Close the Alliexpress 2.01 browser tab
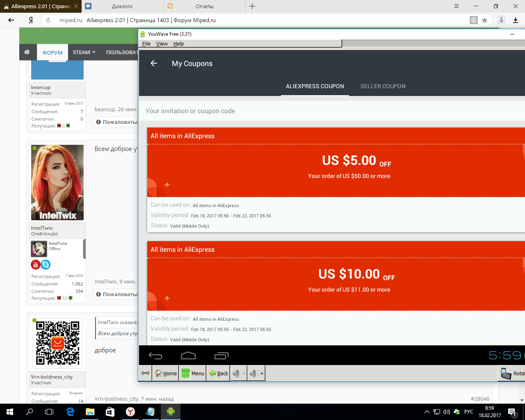 (x=76, y=6)
